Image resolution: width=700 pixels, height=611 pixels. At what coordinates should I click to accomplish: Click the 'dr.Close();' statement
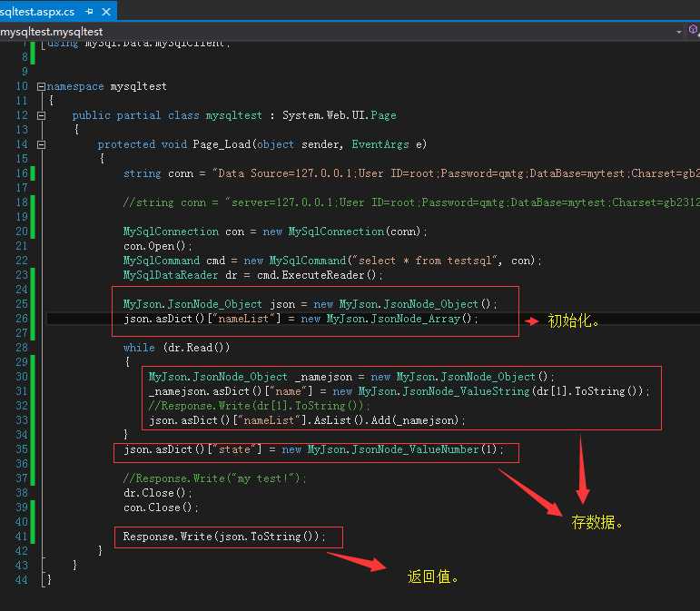click(x=158, y=493)
